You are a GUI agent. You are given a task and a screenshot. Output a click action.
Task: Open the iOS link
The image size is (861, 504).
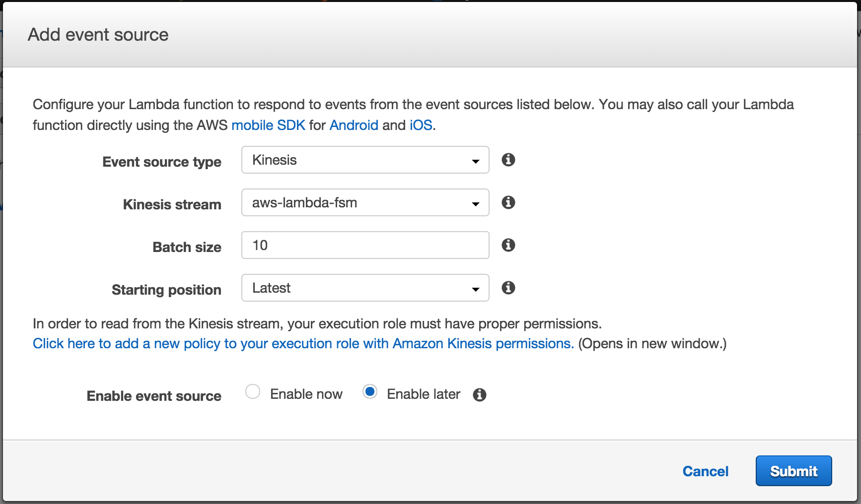click(x=421, y=125)
